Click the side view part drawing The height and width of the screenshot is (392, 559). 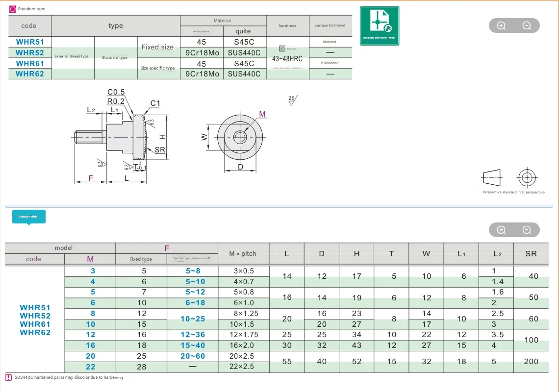pos(121,137)
